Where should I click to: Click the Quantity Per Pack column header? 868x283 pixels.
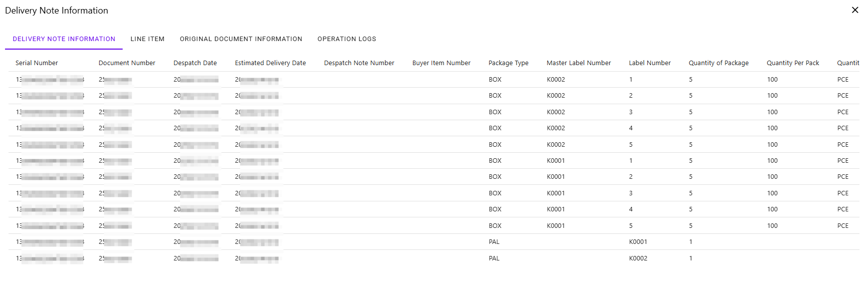pyautogui.click(x=792, y=63)
